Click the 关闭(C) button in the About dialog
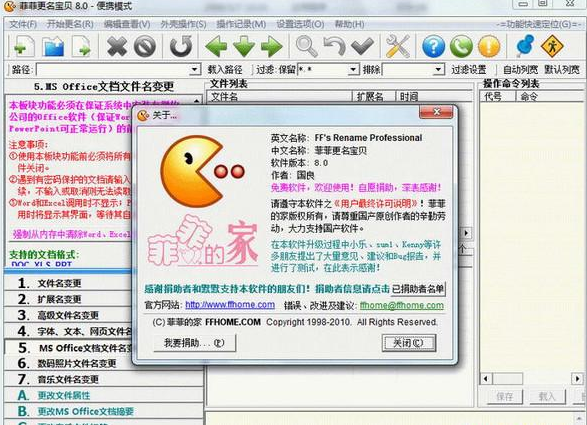The image size is (587, 425). 408,343
